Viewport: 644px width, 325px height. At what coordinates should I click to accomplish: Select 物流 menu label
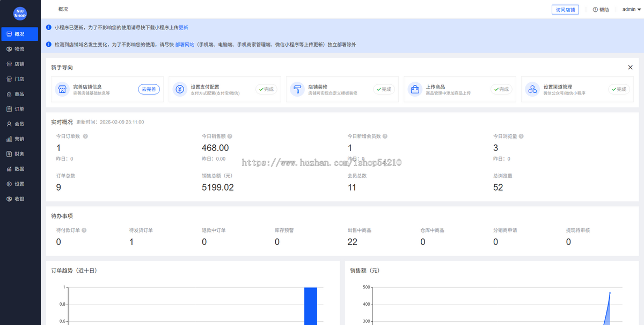tap(19, 49)
